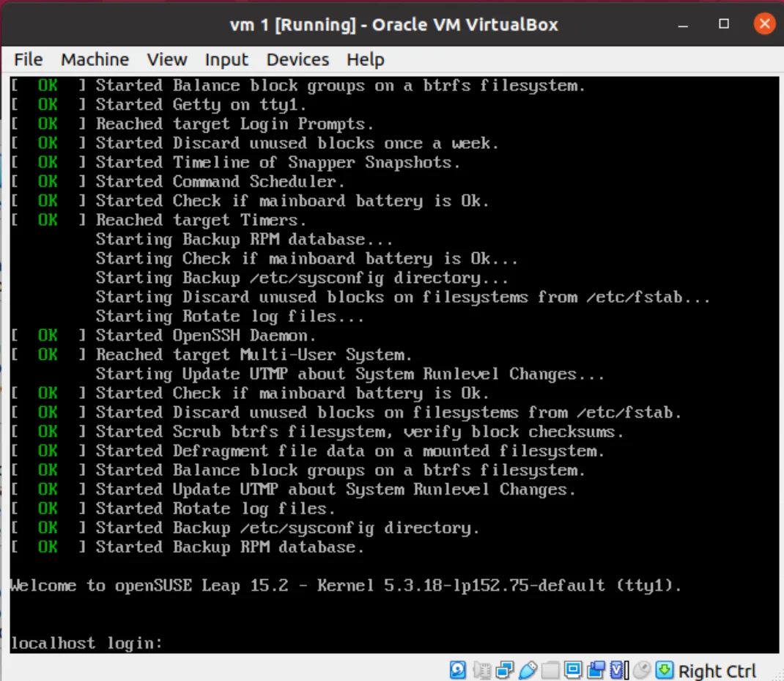Minimize the VirtualBox window
Viewport: 784px width, 681px height.
click(683, 24)
